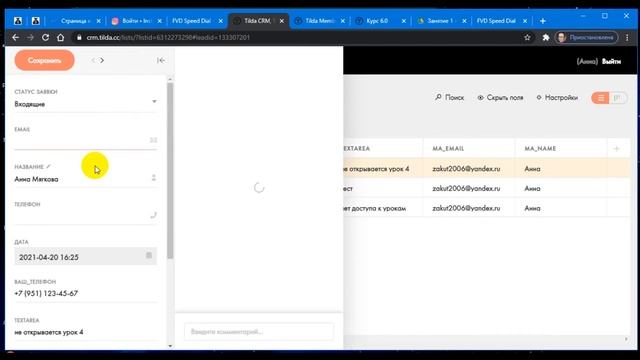This screenshot has height=360, width=640.
Task: Open a new browser tab with plus
Action: point(542,21)
